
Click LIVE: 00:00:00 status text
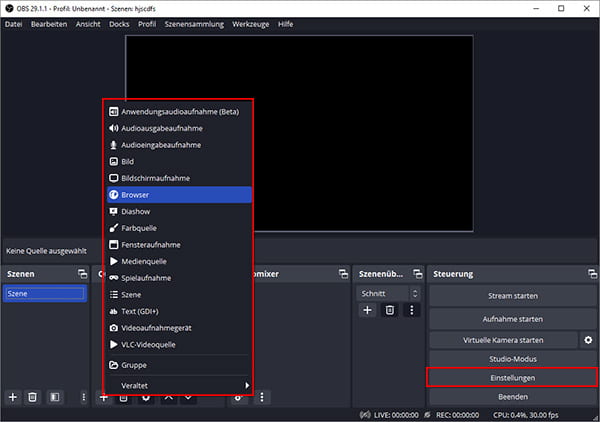point(396,415)
